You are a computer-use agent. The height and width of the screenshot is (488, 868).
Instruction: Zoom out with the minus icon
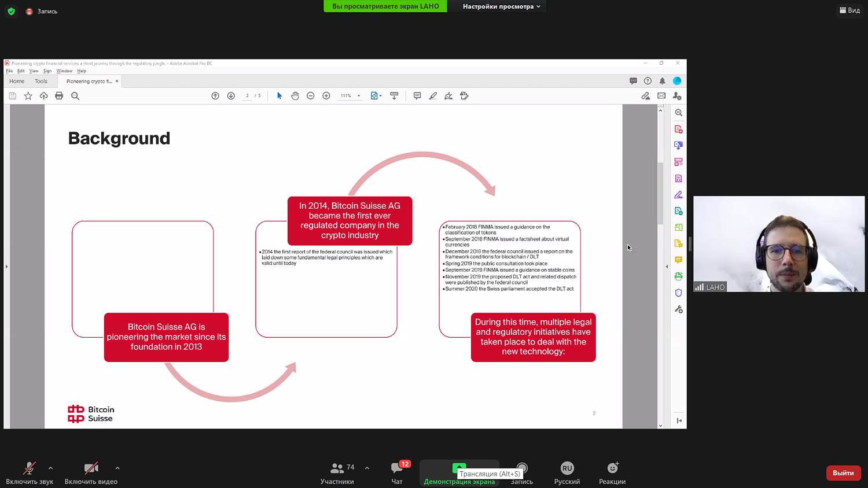(311, 96)
